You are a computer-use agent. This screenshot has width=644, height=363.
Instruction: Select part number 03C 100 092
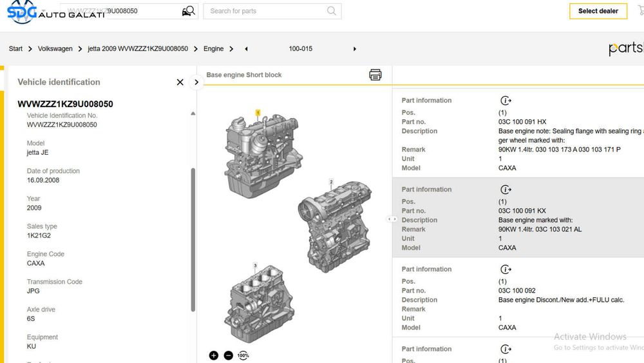(516, 291)
